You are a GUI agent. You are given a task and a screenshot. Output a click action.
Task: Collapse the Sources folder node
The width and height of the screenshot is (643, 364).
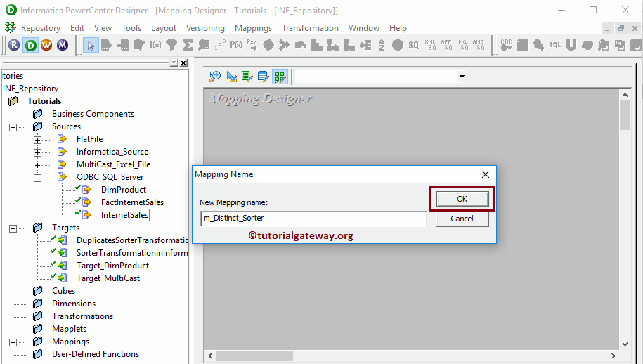pyautogui.click(x=13, y=127)
